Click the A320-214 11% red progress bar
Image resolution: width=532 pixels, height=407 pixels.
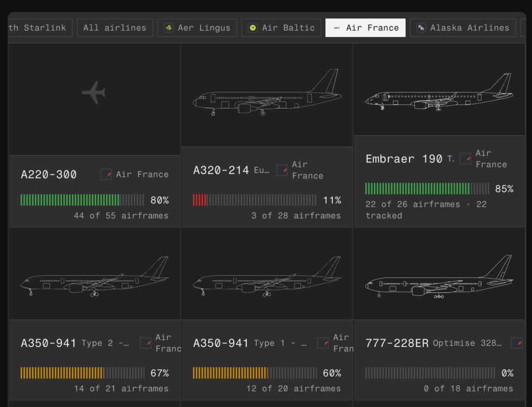255,200
